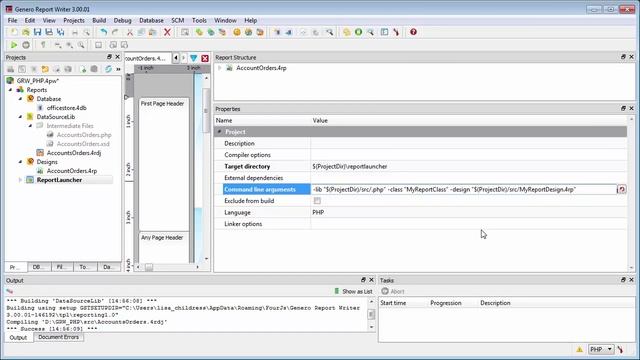Show more Projects toolbar items chevron

pos(118,69)
